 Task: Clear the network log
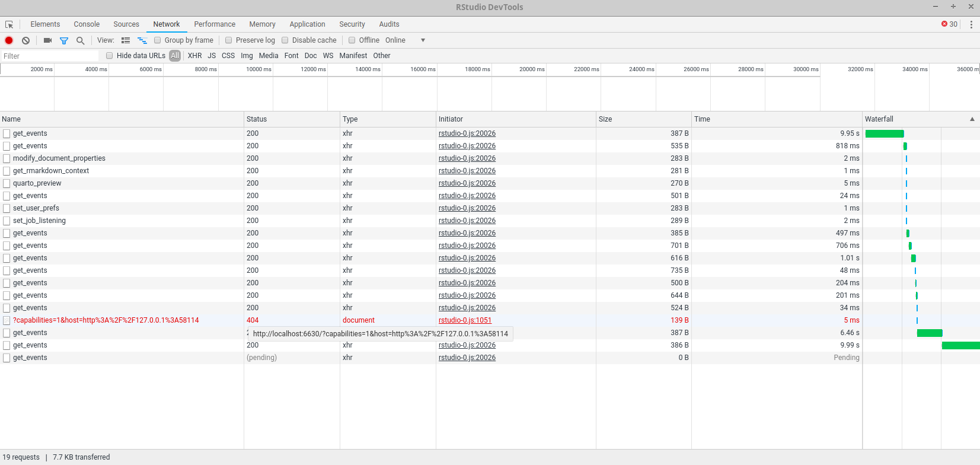pos(25,40)
